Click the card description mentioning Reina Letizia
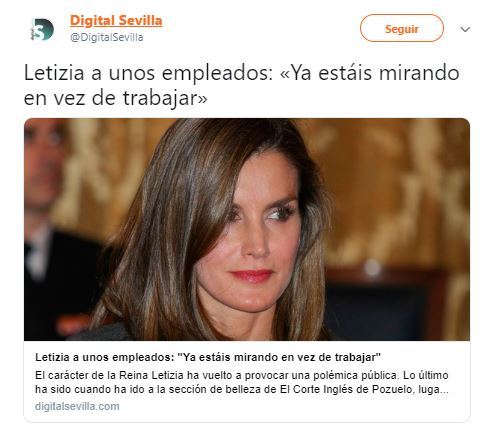This screenshot has width=487, height=426. click(x=242, y=382)
